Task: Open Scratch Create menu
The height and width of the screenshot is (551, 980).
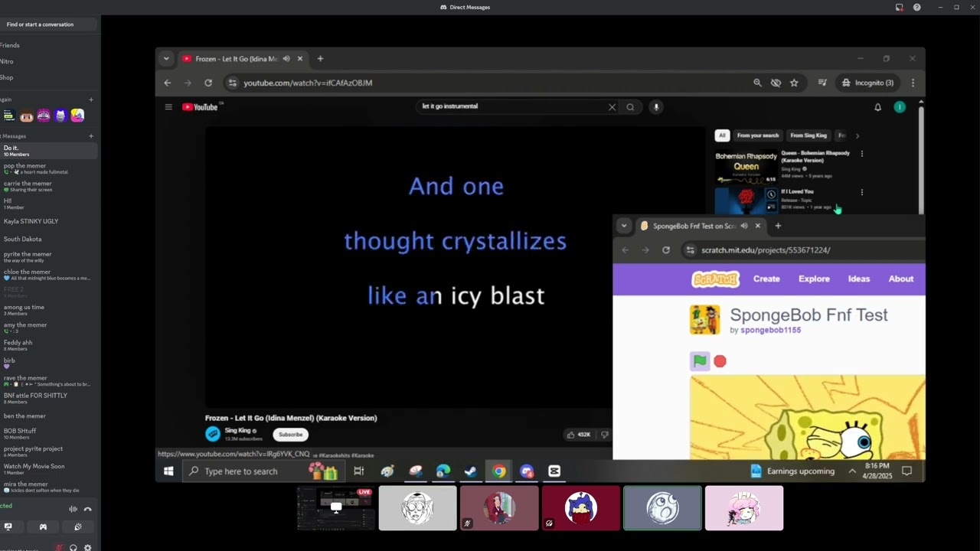Action: click(766, 279)
